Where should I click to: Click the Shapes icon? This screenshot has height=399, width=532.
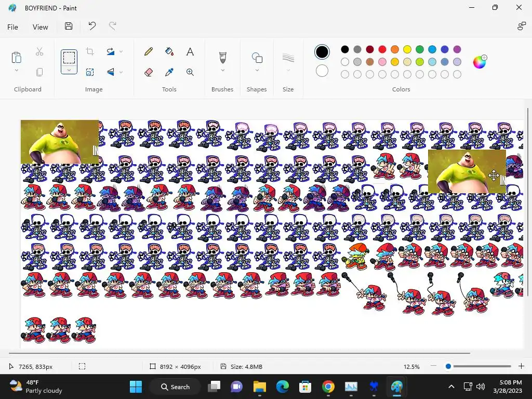pos(257,58)
